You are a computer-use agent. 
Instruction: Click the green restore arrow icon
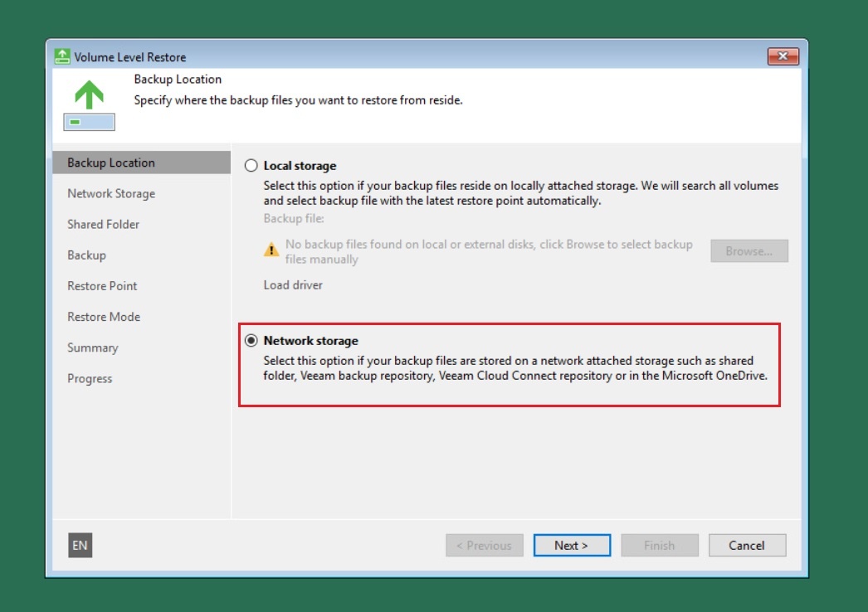pos(89,95)
